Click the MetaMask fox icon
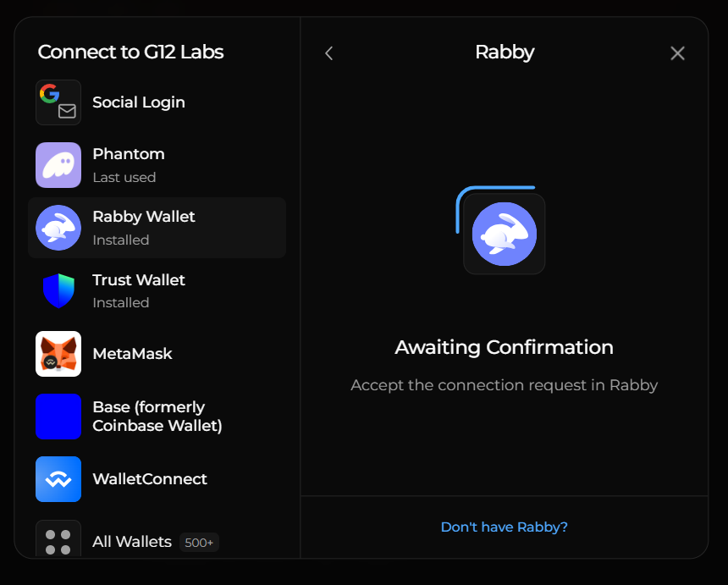The image size is (728, 585). coord(58,354)
